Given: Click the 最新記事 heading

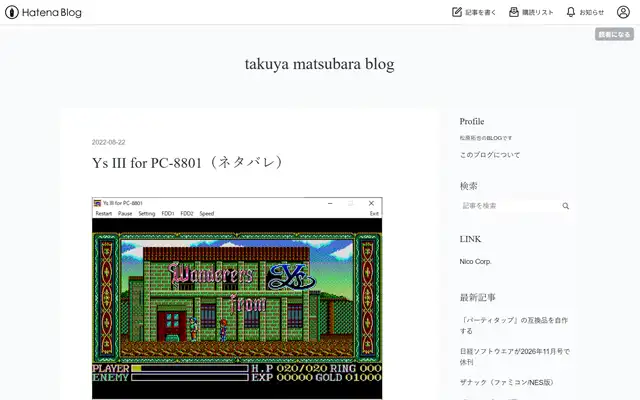Looking at the screenshot, I should pos(477,297).
